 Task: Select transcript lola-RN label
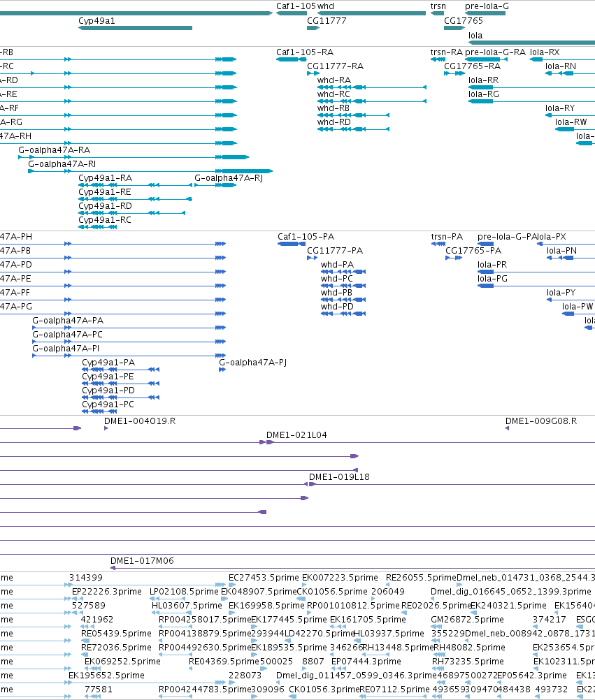(x=561, y=66)
